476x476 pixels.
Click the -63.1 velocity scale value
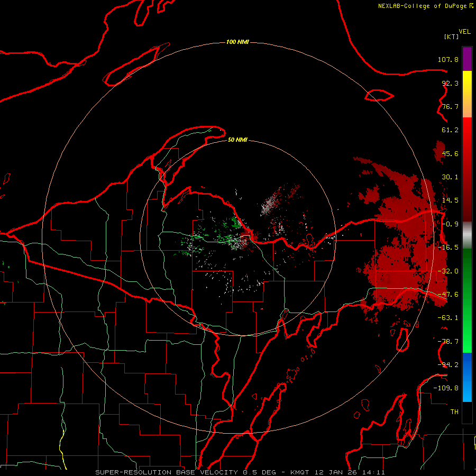pyautogui.click(x=448, y=318)
